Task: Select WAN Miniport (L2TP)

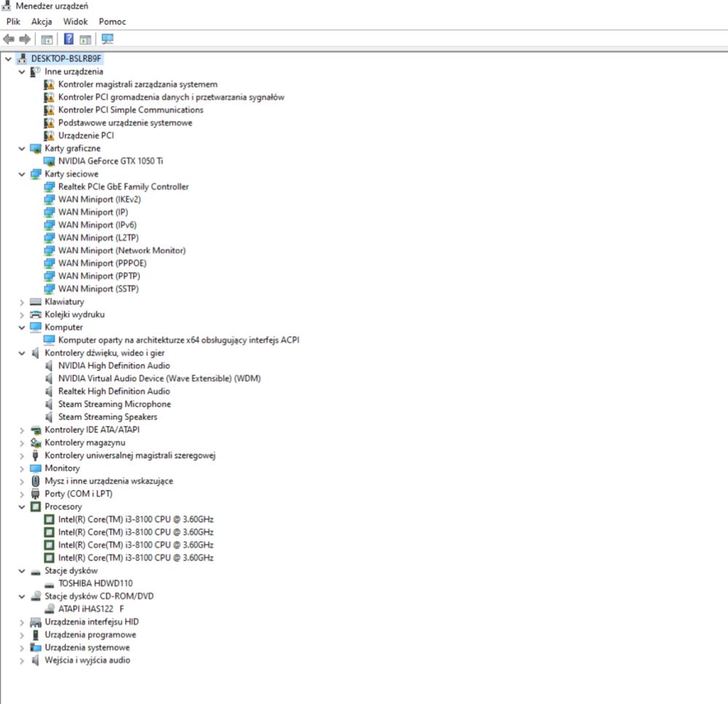Action: pyautogui.click(x=98, y=238)
